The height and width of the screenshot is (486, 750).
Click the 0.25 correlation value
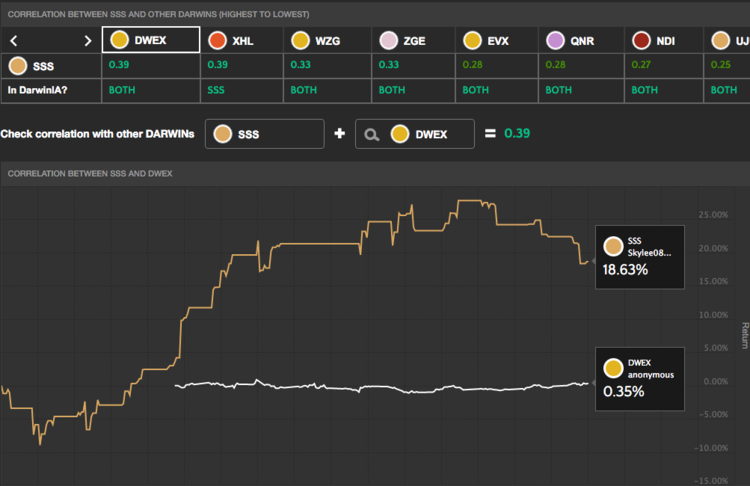[x=720, y=65]
